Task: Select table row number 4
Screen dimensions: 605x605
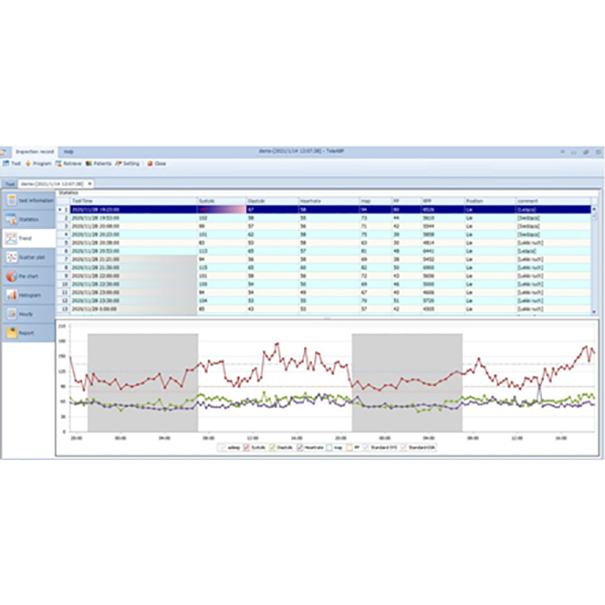Action: click(x=324, y=235)
